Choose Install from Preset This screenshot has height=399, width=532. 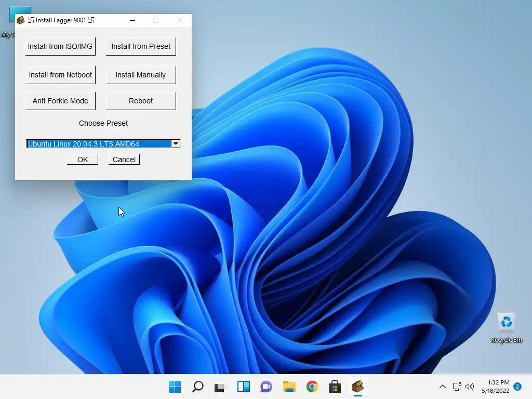141,46
